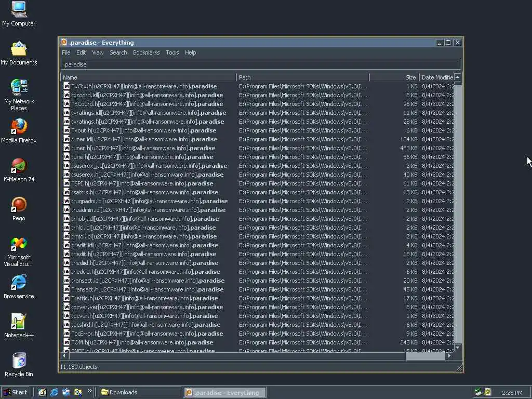
Task: Click vertical scrollbar up arrow
Action: [458, 77]
